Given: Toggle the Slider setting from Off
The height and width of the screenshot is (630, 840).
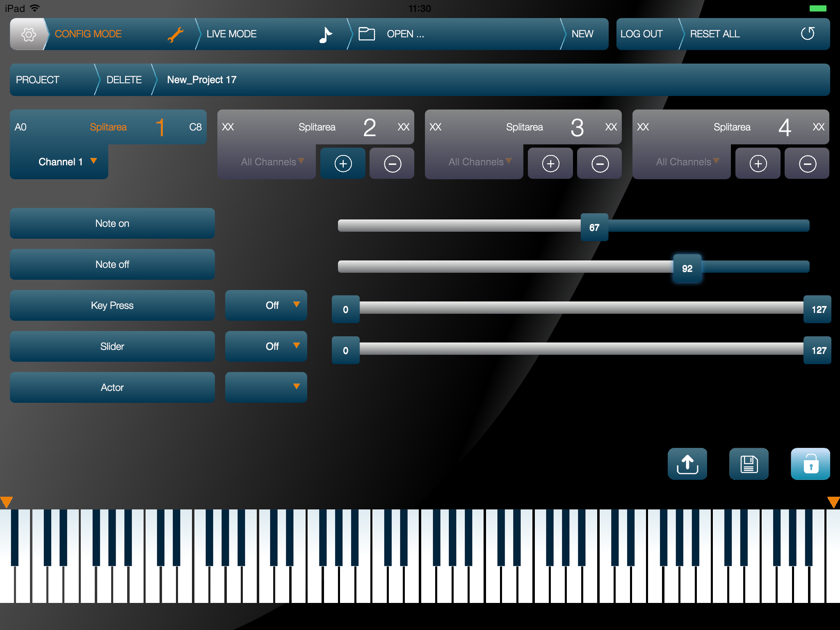Looking at the screenshot, I should 266,346.
